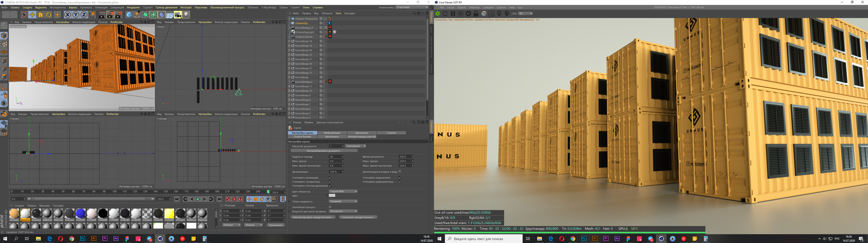This screenshot has height=243, width=868.
Task: Jump to the timeline's end frame
Action: click(219, 199)
